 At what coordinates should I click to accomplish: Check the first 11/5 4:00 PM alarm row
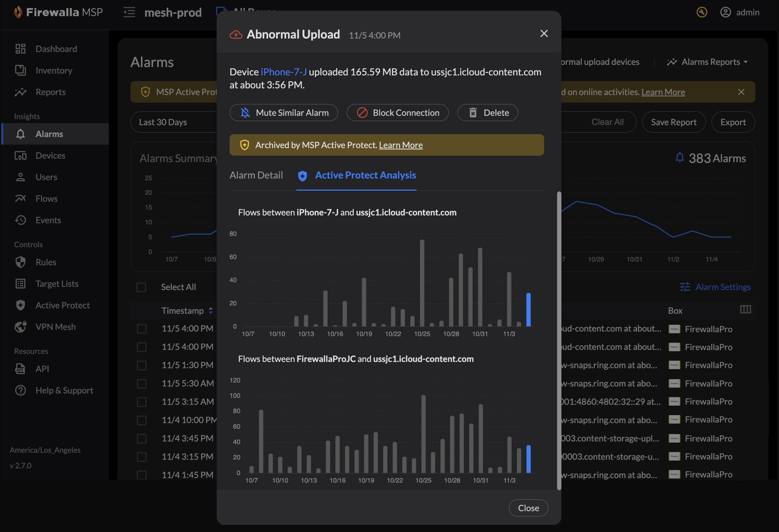(x=142, y=328)
